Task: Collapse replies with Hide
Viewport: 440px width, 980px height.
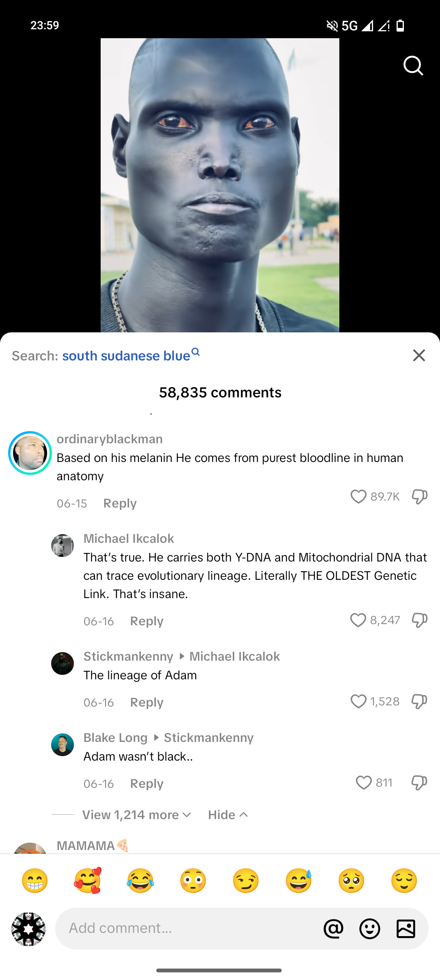Action: tap(228, 815)
